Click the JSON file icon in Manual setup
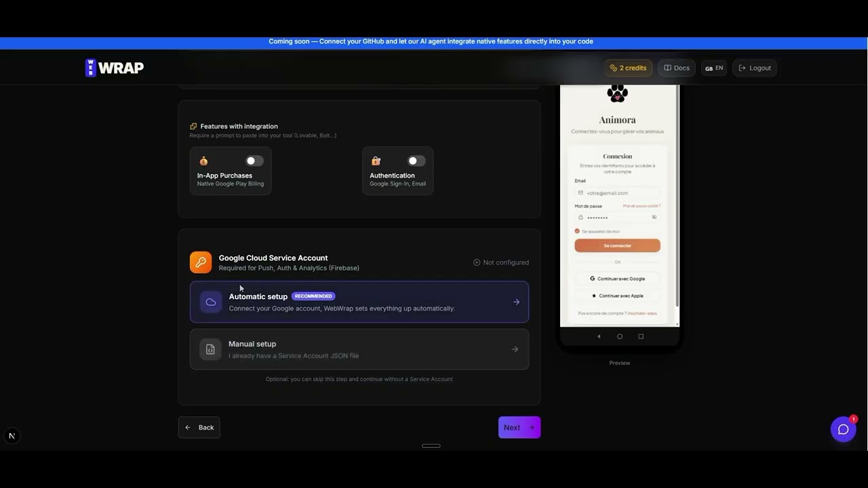 (x=210, y=350)
